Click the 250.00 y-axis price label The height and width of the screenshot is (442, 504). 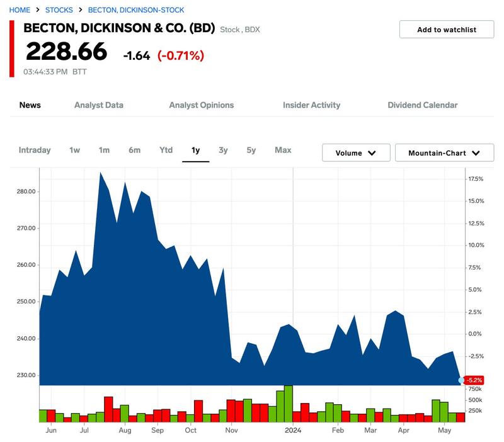coord(26,302)
